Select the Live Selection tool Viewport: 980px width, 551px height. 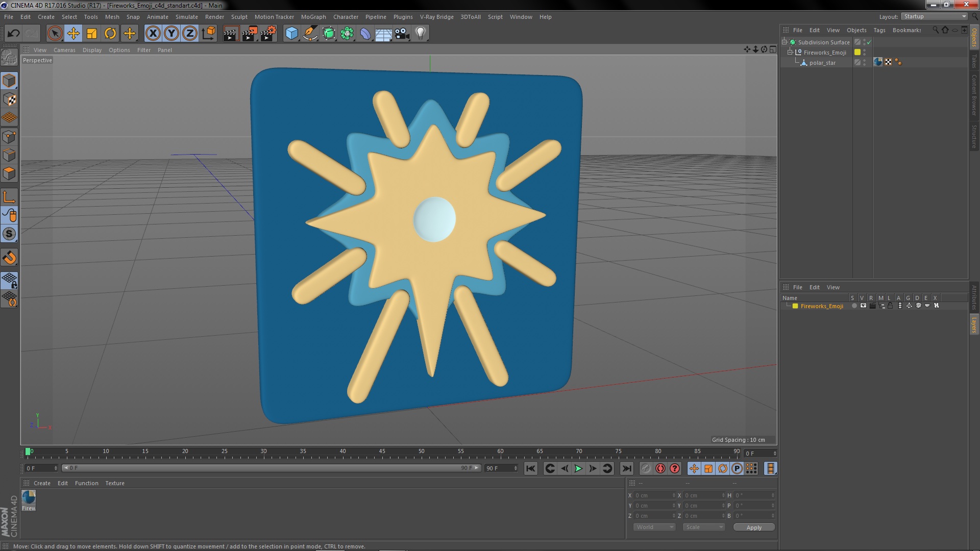pyautogui.click(x=55, y=34)
